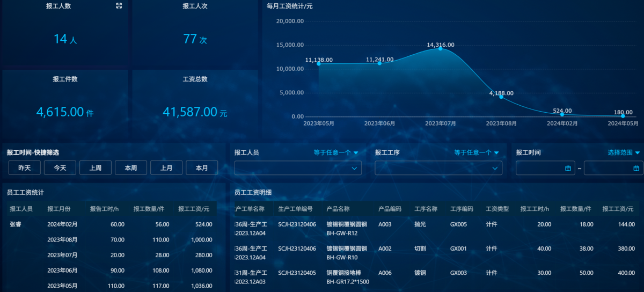Click the 昨天 quick filter button
Screen dimensions: 644x292
click(x=25, y=168)
